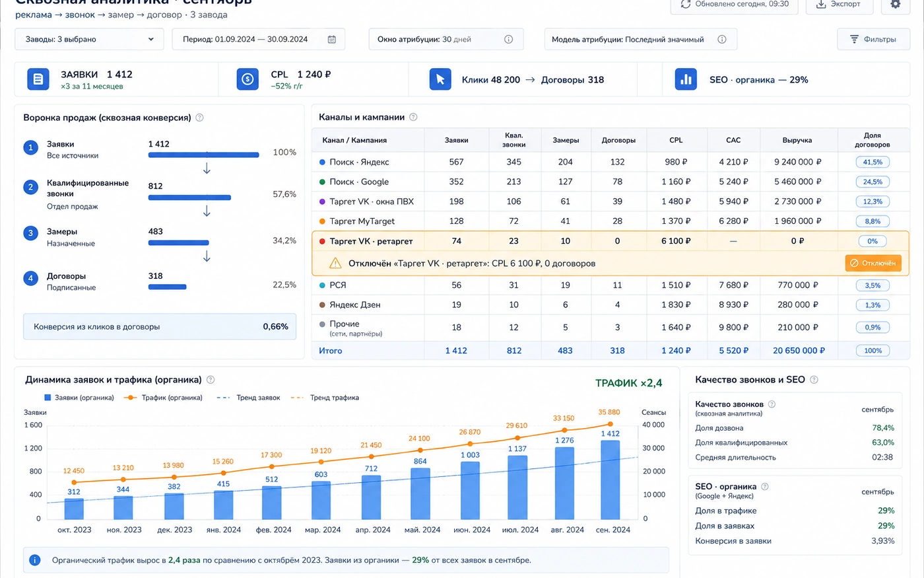Select funnel step 1 circle for Заявки

click(30, 148)
